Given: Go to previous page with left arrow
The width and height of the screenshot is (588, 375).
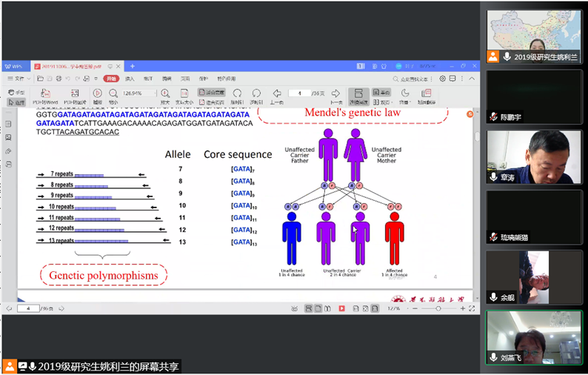Looking at the screenshot, I should (277, 93).
